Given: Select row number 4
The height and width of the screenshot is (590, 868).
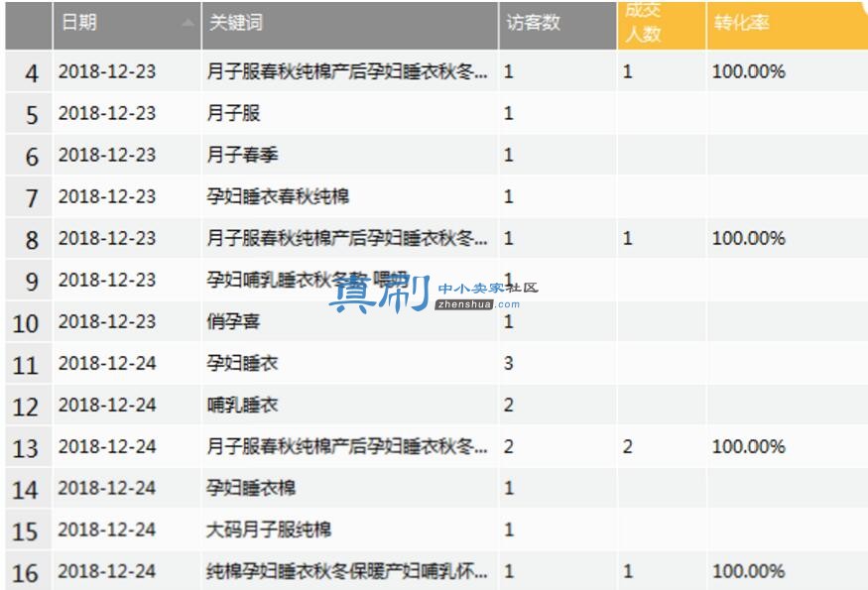Looking at the screenshot, I should pos(29,71).
